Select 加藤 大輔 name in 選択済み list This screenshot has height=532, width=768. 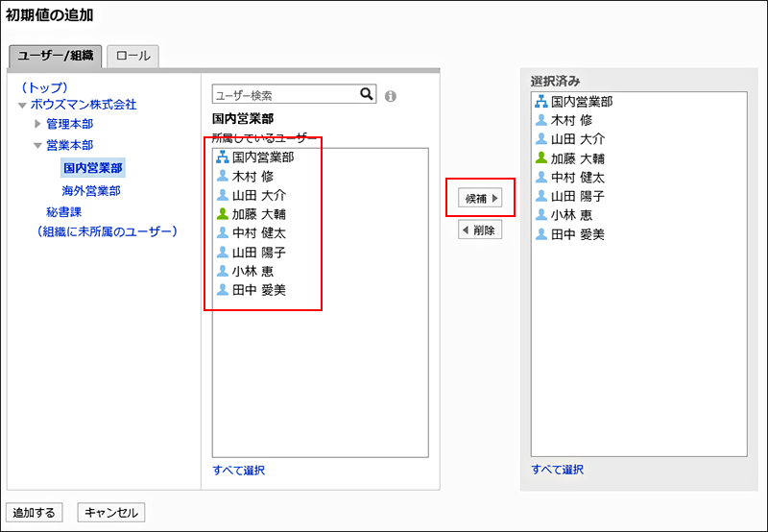(x=578, y=158)
